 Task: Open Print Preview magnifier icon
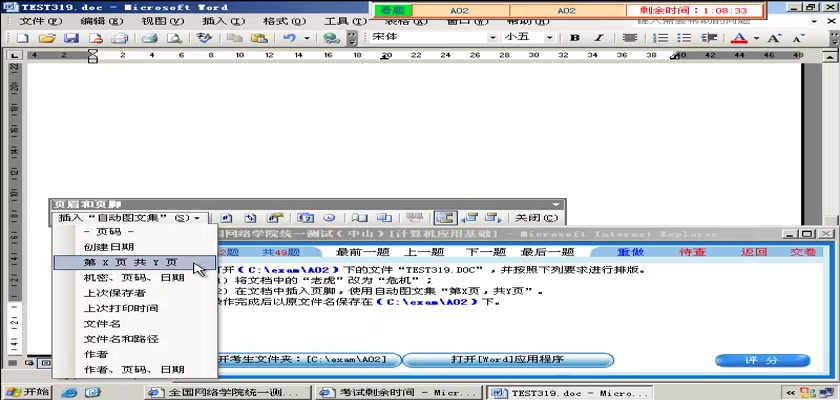[x=174, y=38]
